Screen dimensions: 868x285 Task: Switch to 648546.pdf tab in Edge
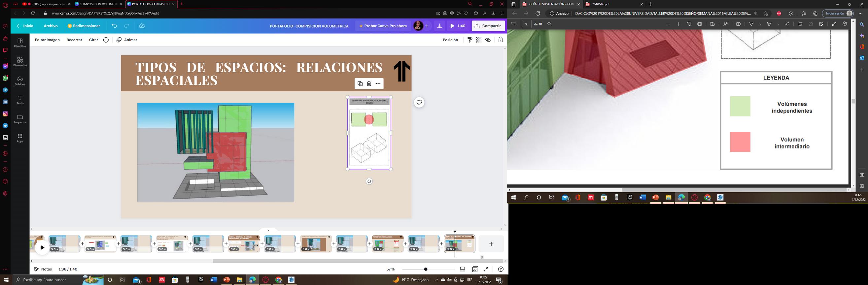click(615, 4)
